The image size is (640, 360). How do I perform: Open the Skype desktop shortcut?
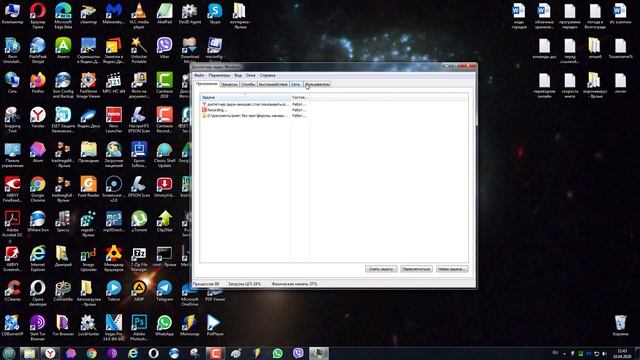click(x=215, y=13)
